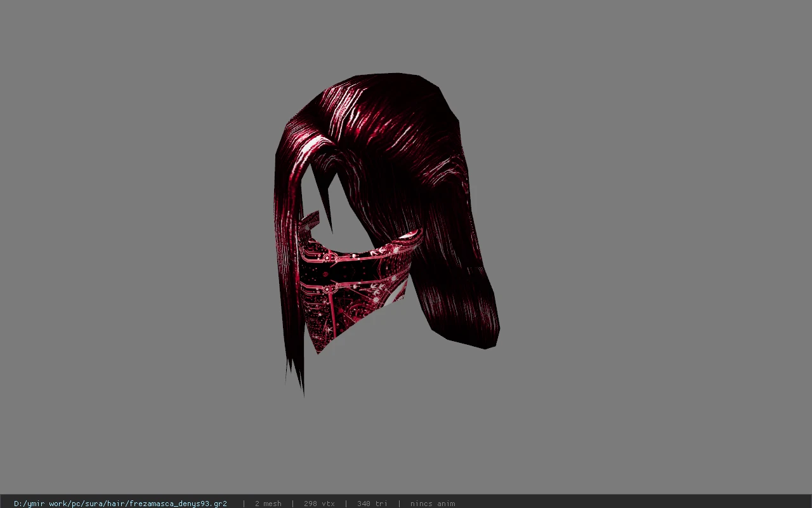
Task: Click the red hair and mask 3D model
Action: click(x=387, y=234)
